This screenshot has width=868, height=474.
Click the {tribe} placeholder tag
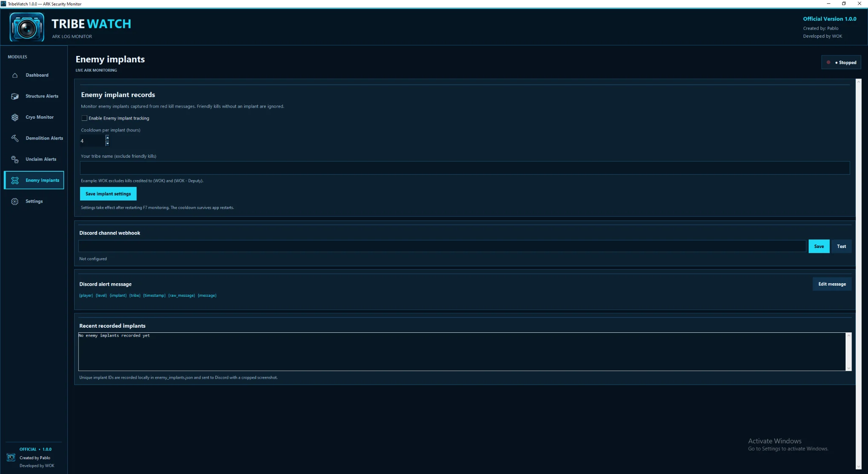(x=135, y=296)
